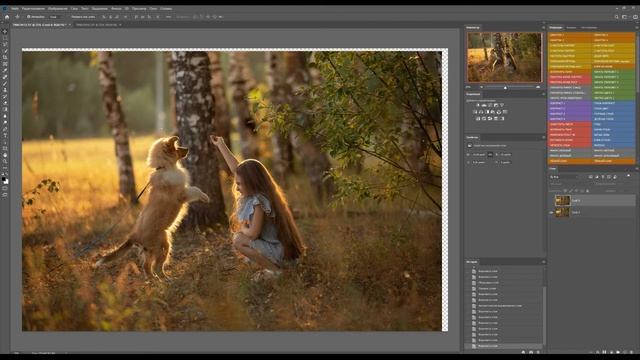Open the Изображение menu

[x=58, y=9]
